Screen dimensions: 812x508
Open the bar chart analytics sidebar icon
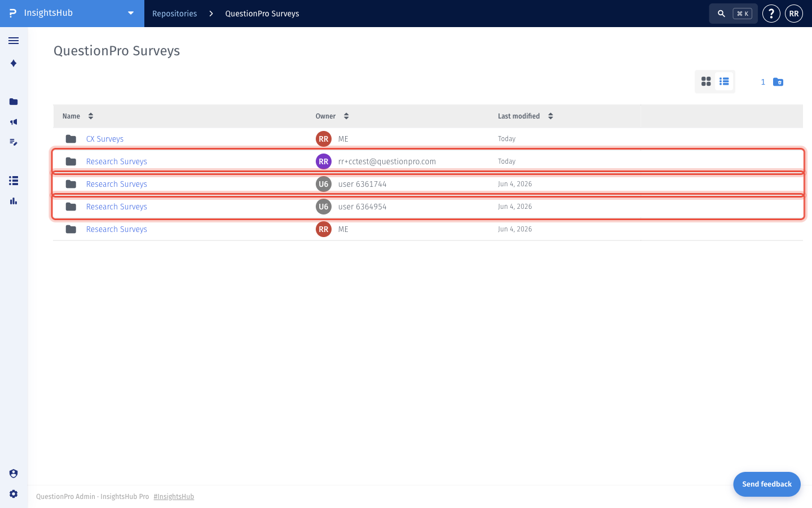[14, 201]
